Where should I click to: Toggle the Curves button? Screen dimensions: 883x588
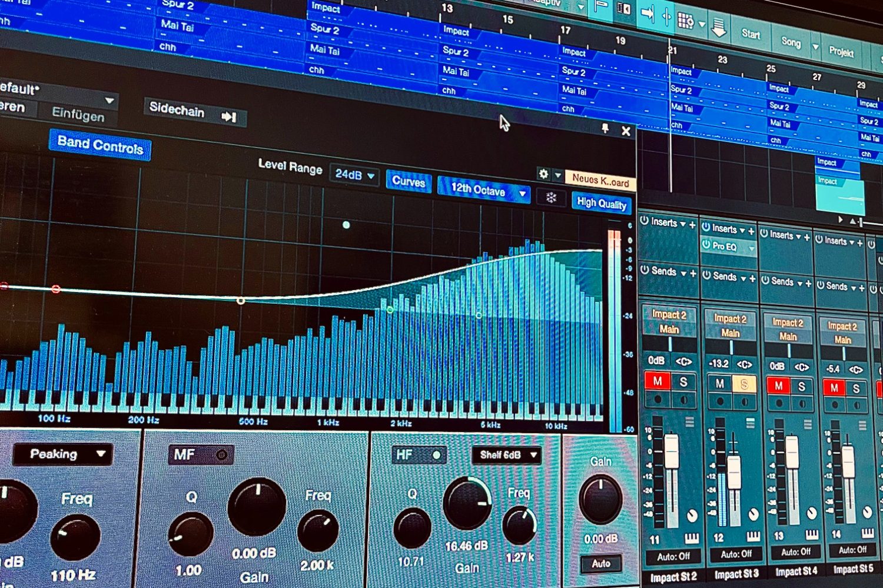[x=409, y=182]
